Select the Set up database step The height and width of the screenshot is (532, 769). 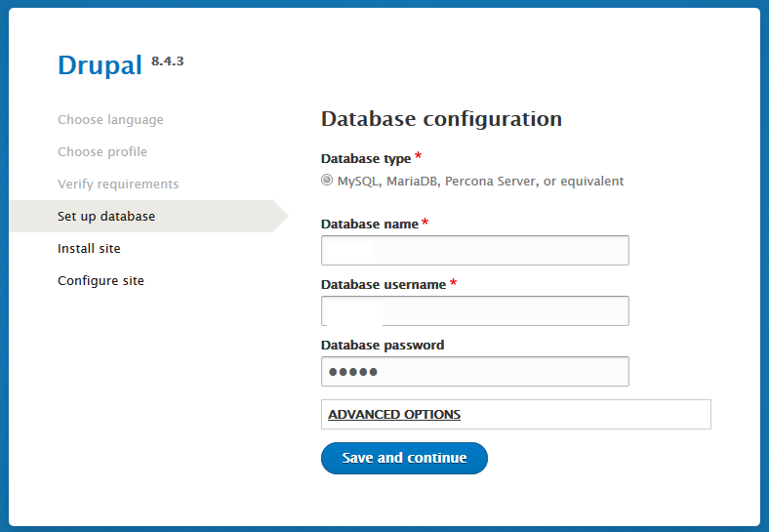click(106, 216)
